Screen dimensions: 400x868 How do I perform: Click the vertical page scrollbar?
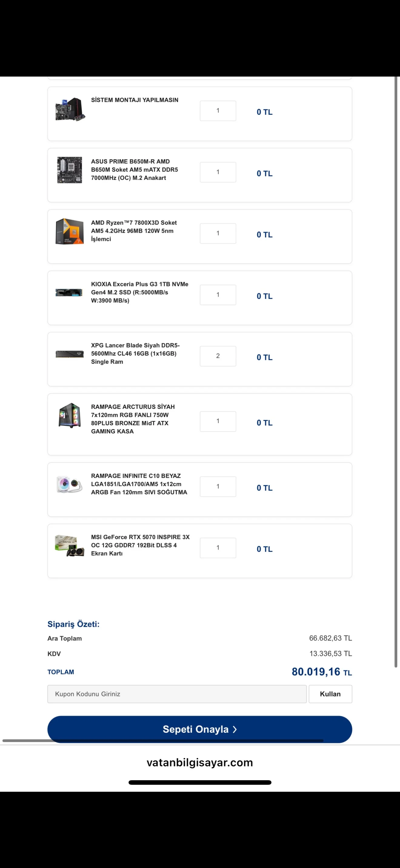coord(396,371)
